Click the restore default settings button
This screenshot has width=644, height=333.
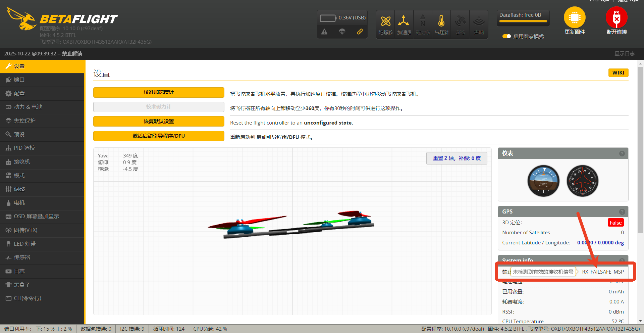pos(159,122)
